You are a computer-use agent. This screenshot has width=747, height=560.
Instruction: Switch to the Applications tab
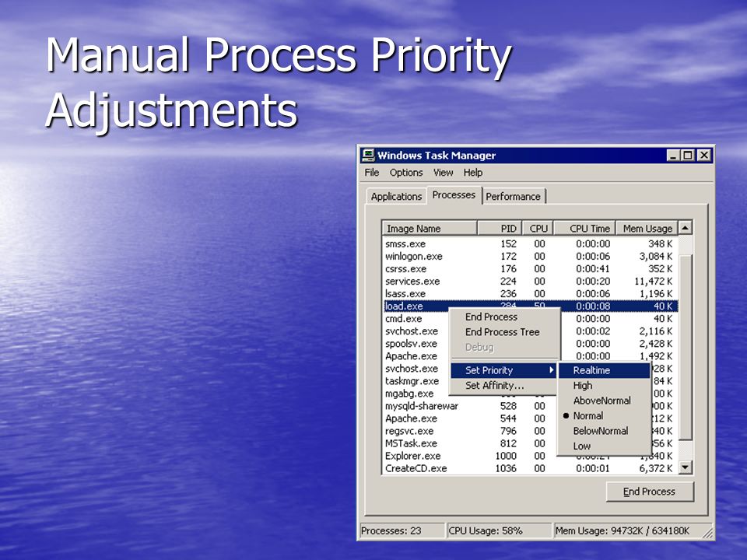[396, 196]
